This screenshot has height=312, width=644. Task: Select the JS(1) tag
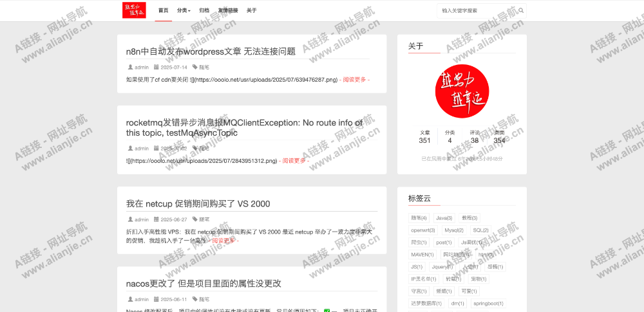417,267
